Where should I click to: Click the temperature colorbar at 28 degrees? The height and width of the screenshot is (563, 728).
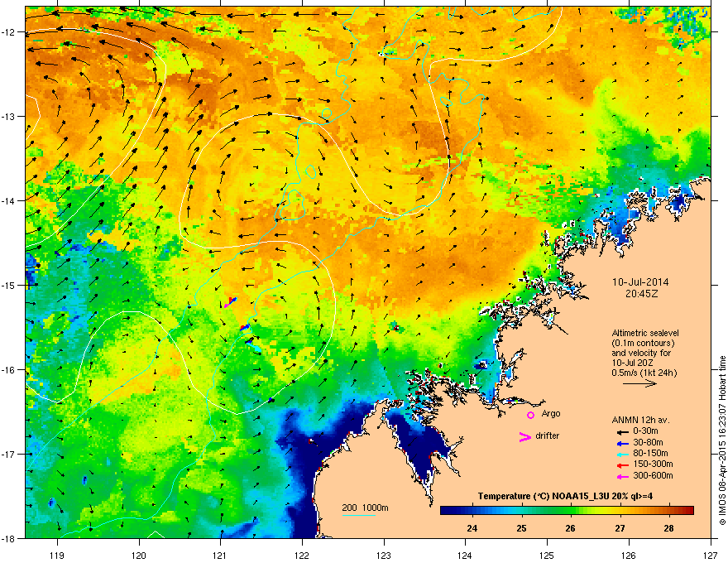[x=668, y=510]
